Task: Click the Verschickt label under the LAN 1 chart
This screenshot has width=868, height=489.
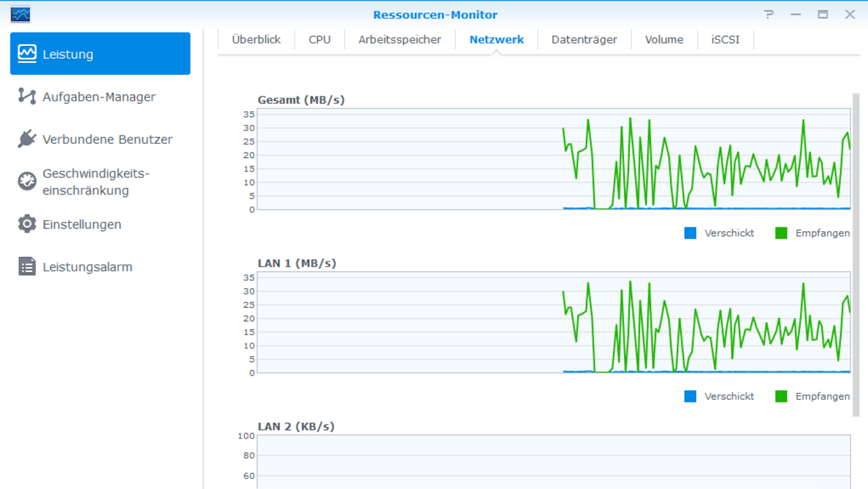Action: click(729, 396)
